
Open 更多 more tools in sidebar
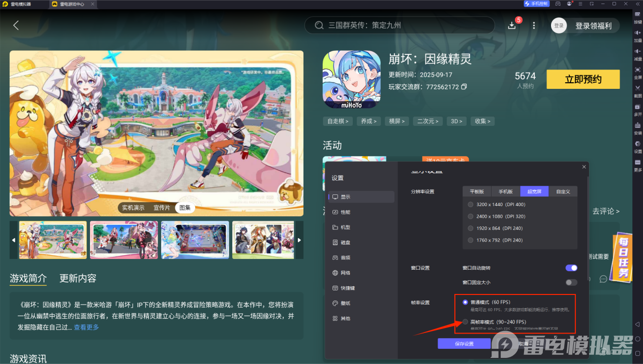pos(637,165)
